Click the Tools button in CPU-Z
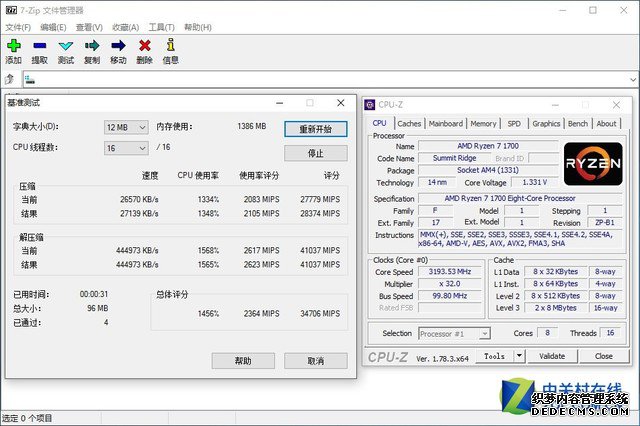Screen dimensions: 640x426 [494, 356]
